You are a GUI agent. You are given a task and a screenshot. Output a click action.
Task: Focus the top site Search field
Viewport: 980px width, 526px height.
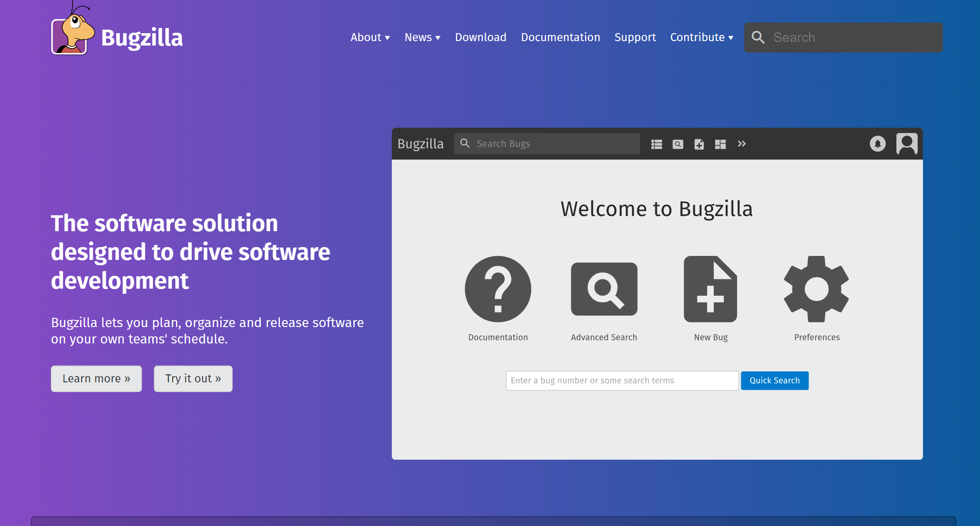click(x=843, y=38)
